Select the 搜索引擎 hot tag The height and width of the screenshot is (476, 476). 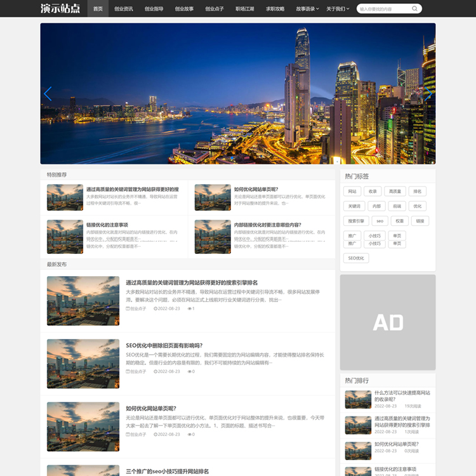356,221
